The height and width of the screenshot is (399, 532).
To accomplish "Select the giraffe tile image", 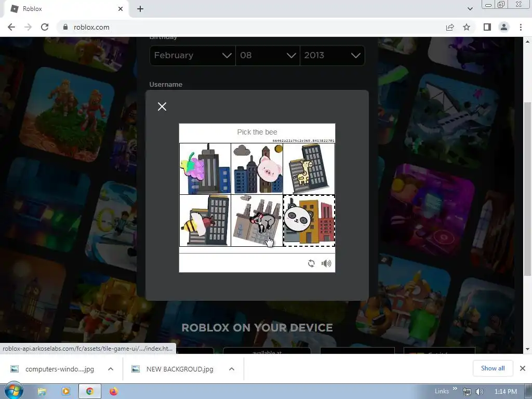I will (x=309, y=169).
